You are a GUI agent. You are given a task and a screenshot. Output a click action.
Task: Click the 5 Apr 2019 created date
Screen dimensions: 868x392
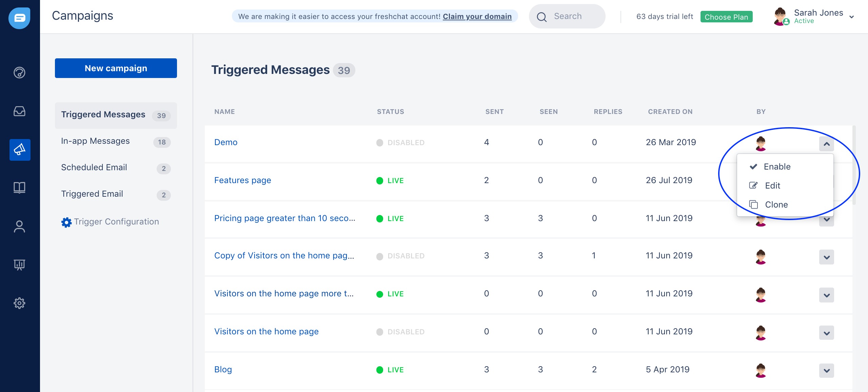[x=668, y=370]
